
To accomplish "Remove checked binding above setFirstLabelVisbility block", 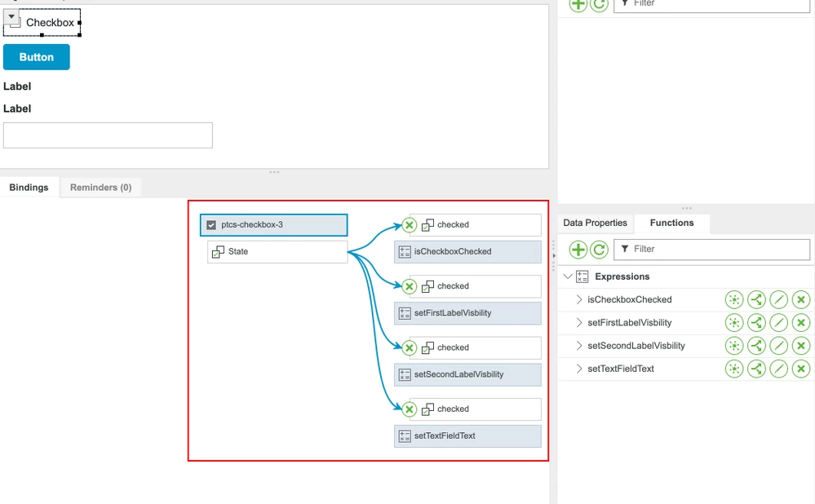I will [x=409, y=286].
